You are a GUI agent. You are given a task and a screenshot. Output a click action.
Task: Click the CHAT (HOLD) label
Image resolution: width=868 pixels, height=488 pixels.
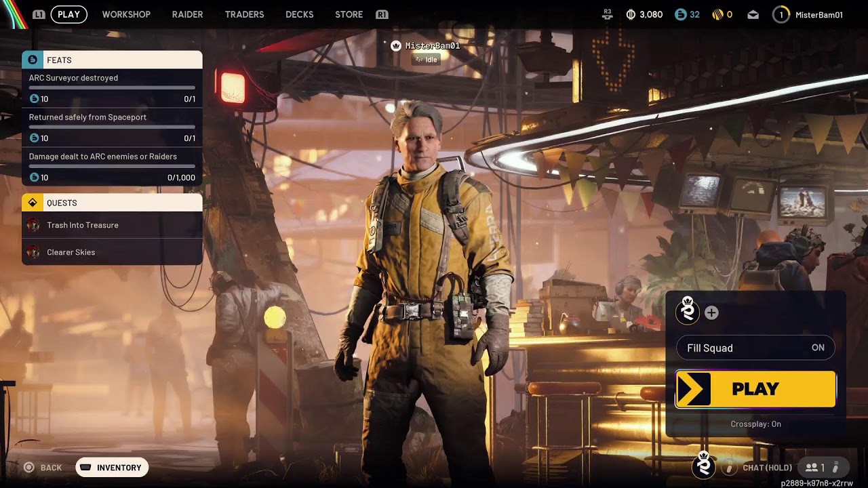(x=767, y=468)
